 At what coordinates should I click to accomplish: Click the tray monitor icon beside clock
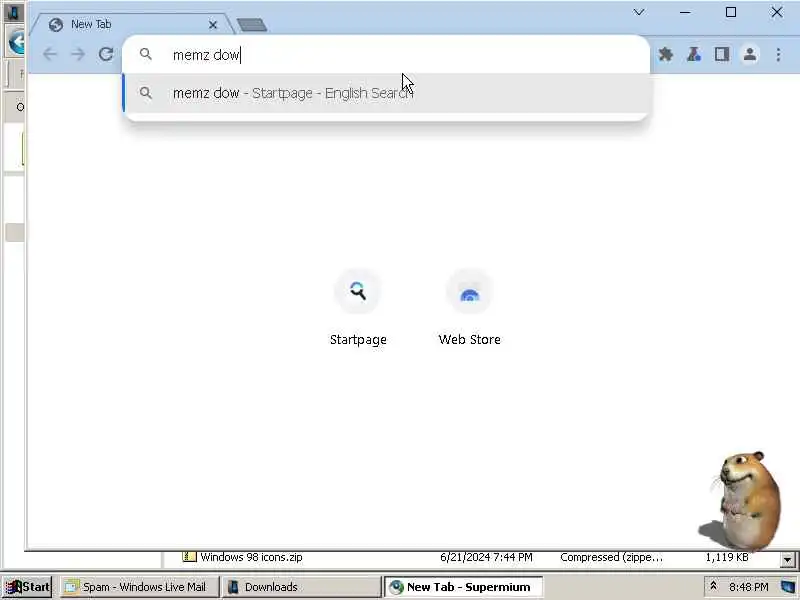(788, 587)
